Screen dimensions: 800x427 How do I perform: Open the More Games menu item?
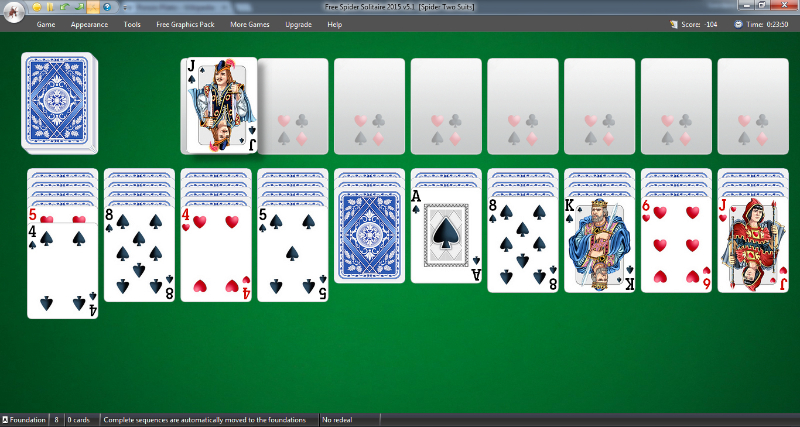[249, 24]
